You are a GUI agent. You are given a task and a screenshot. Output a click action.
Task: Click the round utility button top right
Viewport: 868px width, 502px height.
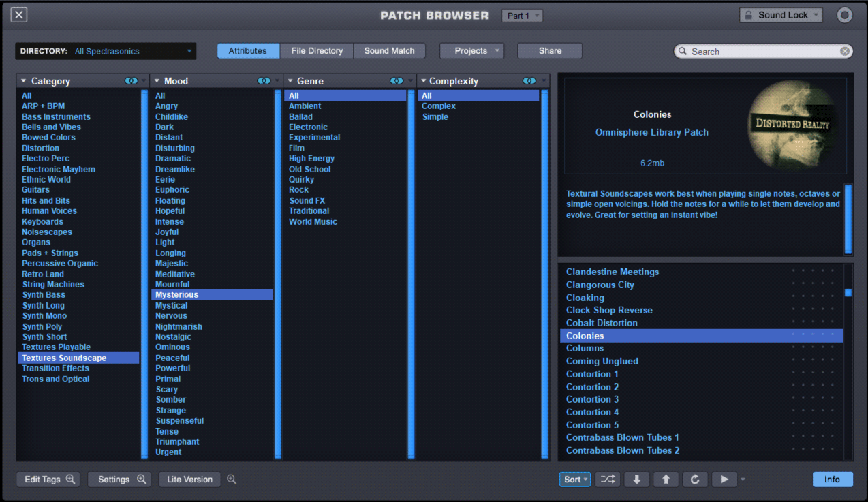(845, 15)
